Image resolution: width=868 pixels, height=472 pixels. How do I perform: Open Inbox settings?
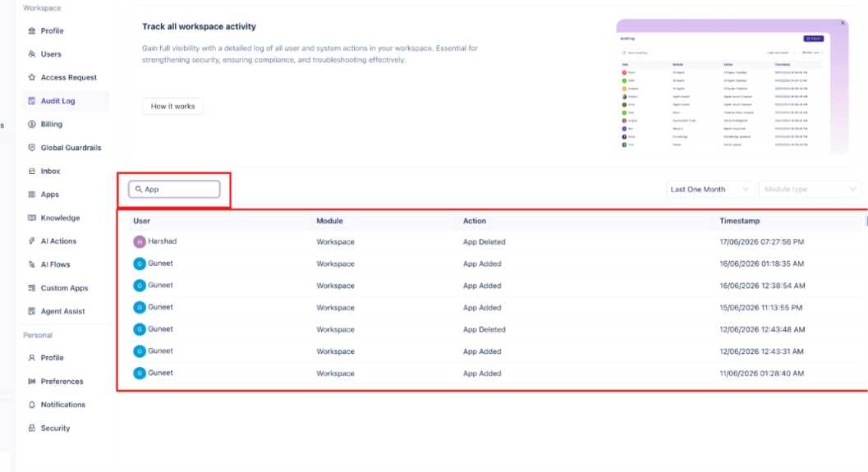[66, 171]
